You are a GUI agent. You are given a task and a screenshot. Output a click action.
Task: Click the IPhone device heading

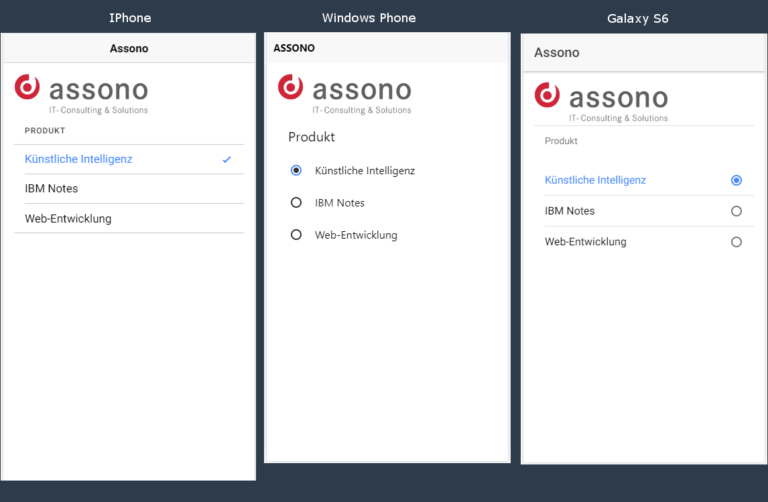(x=130, y=18)
